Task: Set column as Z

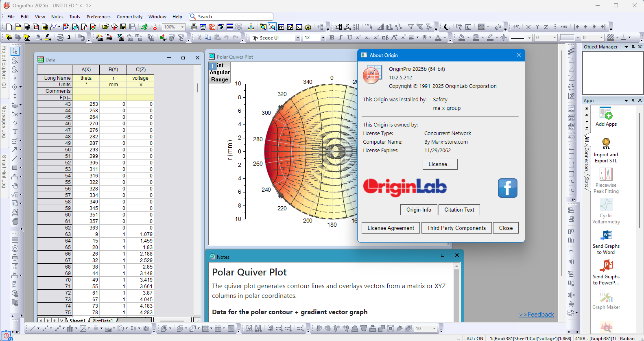Action: click(x=546, y=27)
